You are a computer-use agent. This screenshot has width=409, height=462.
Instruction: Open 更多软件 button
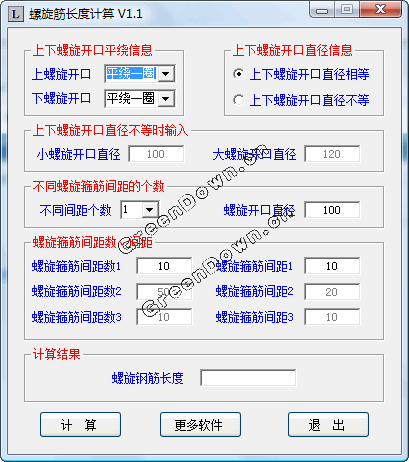coord(200,425)
